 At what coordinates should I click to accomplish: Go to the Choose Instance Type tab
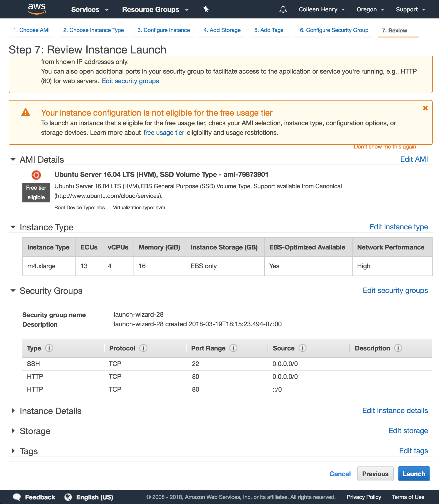pos(93,30)
